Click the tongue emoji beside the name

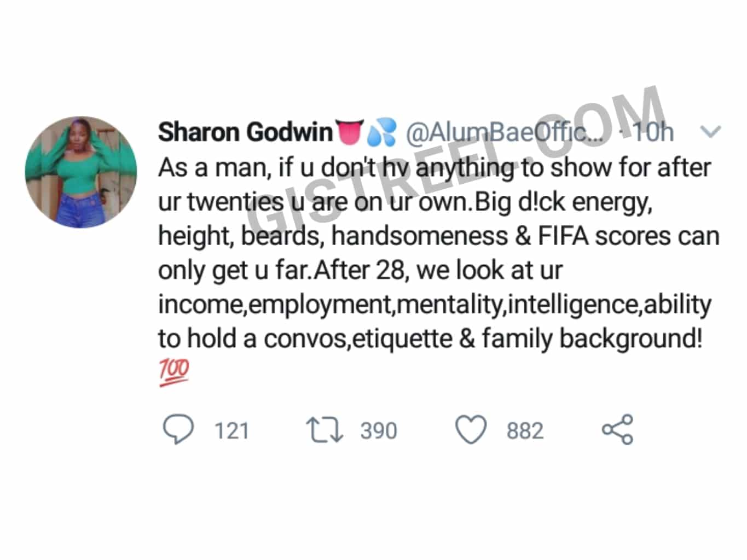coord(349,132)
